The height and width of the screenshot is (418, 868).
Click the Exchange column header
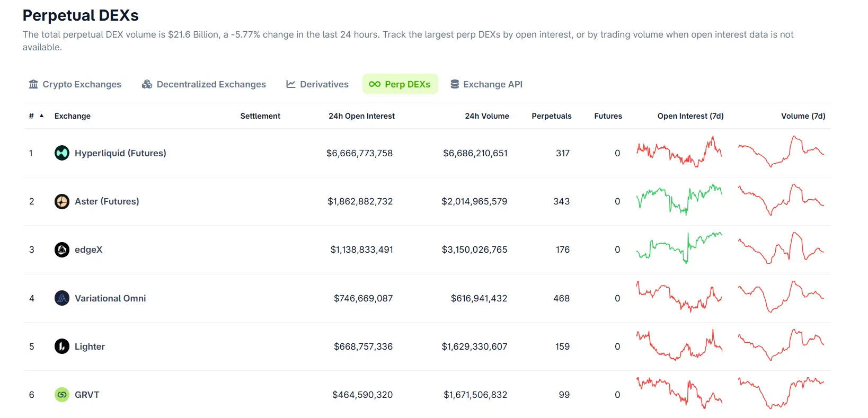pyautogui.click(x=73, y=116)
